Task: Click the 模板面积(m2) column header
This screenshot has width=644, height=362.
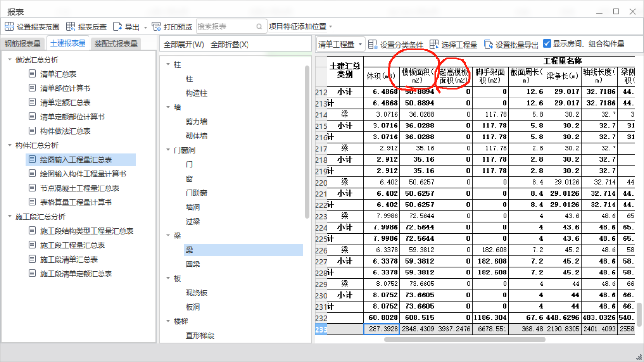Action: [x=417, y=76]
